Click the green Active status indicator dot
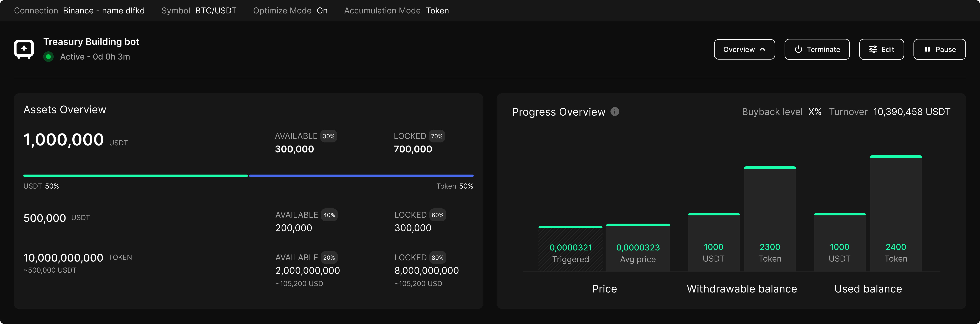This screenshot has height=324, width=980. [x=48, y=56]
